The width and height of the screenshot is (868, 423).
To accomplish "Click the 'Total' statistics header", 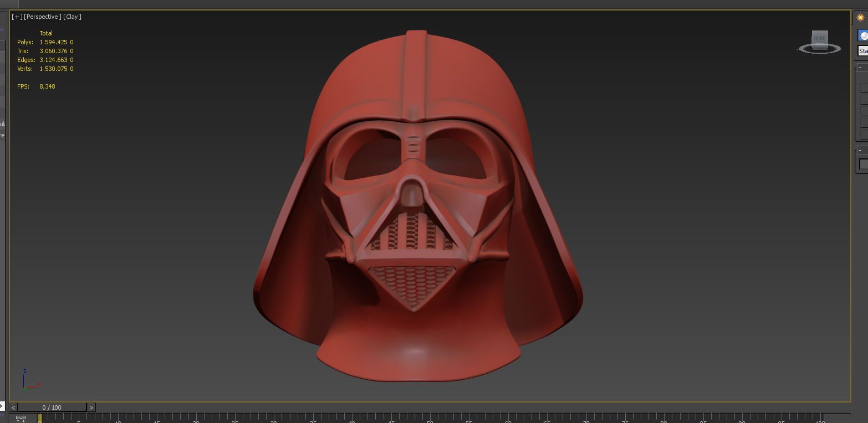I will click(46, 33).
